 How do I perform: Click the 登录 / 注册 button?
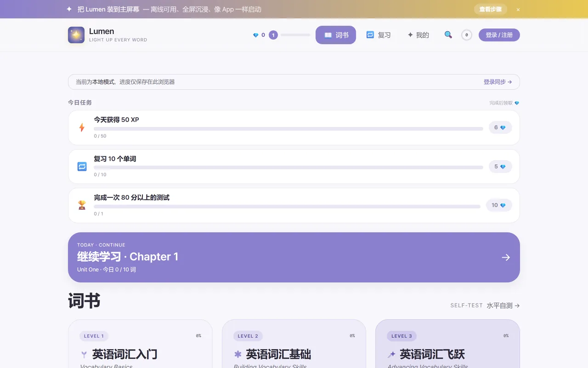(x=499, y=35)
